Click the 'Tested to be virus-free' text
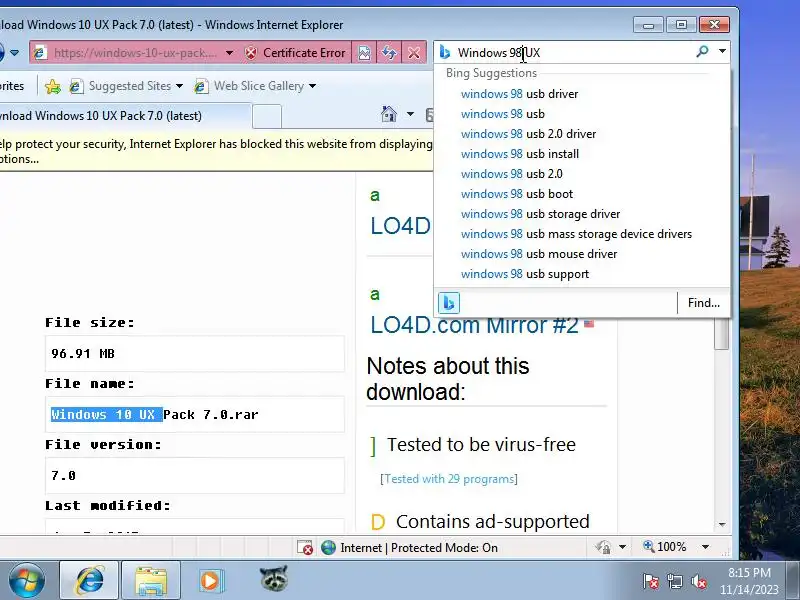Screen dimensions: 800x600 [481, 444]
